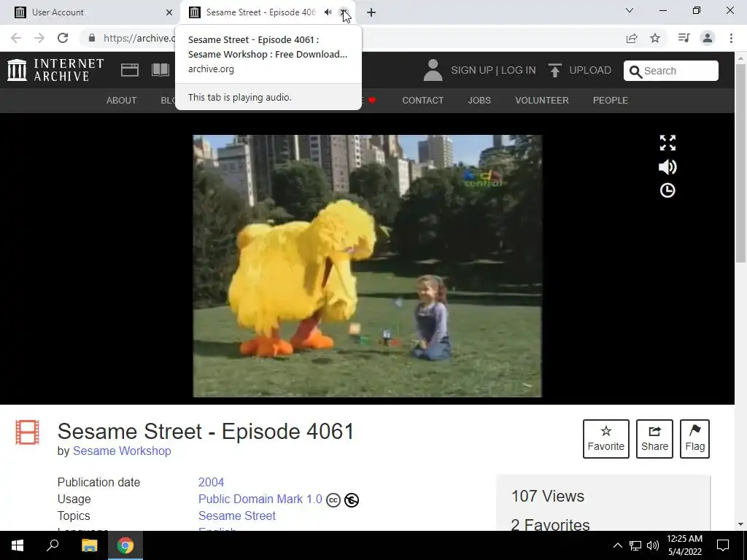Viewport: 747px width, 560px height.
Task: Open the 2004 publication date link
Action: coord(211,483)
